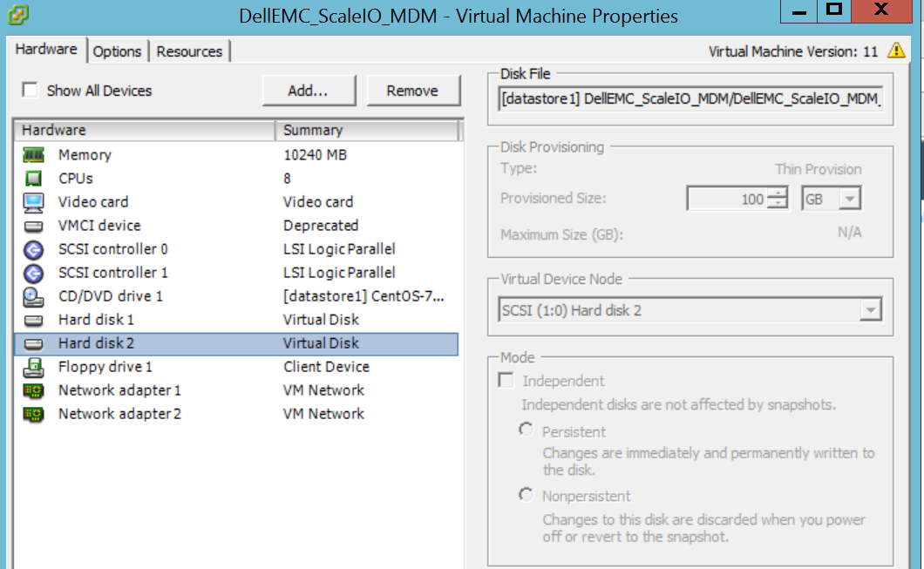Decrease provisioned size with the down arrow
The width and height of the screenshot is (924, 569).
[778, 204]
